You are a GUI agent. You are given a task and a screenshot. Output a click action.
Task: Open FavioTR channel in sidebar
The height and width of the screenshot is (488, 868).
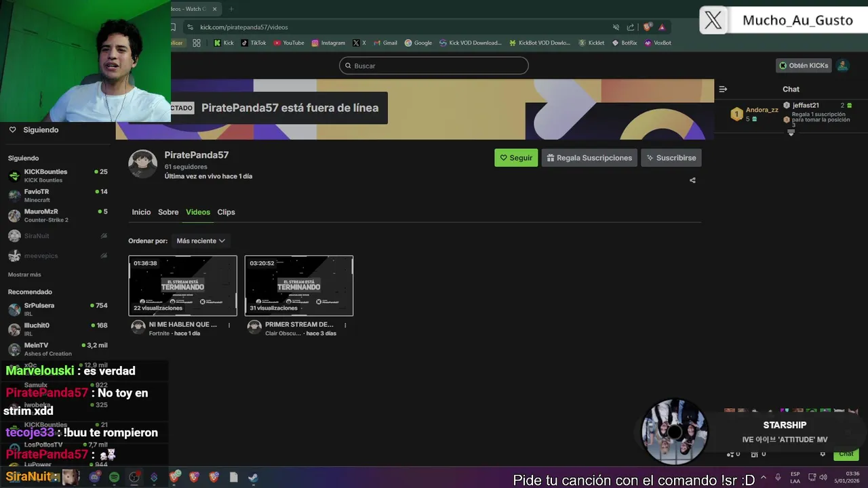(x=58, y=195)
